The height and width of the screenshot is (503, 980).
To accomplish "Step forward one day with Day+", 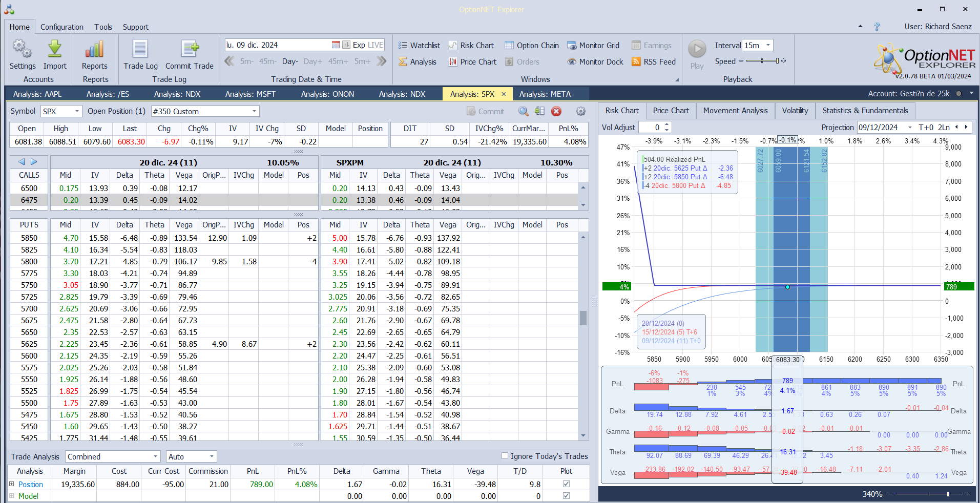I will pyautogui.click(x=313, y=61).
